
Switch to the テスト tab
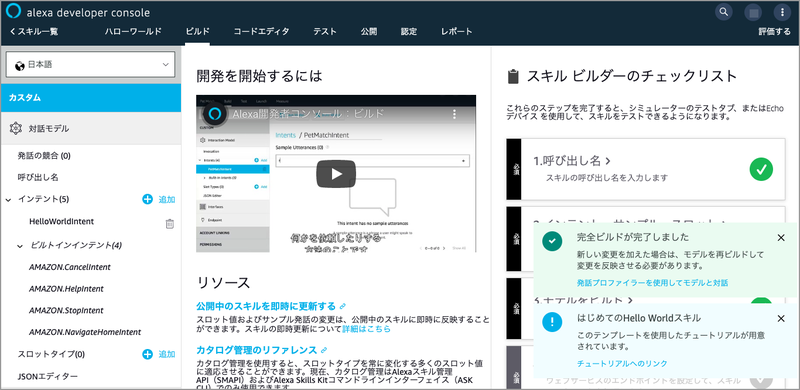(x=325, y=32)
